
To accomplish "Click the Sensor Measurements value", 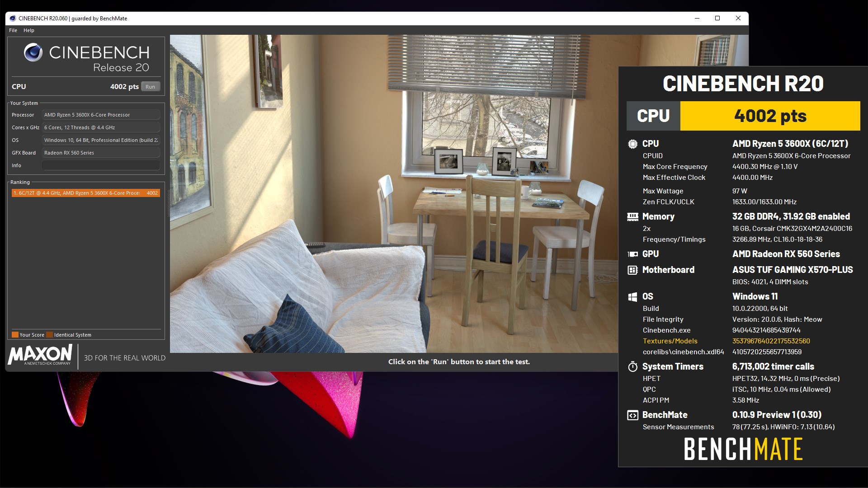I will click(x=783, y=427).
